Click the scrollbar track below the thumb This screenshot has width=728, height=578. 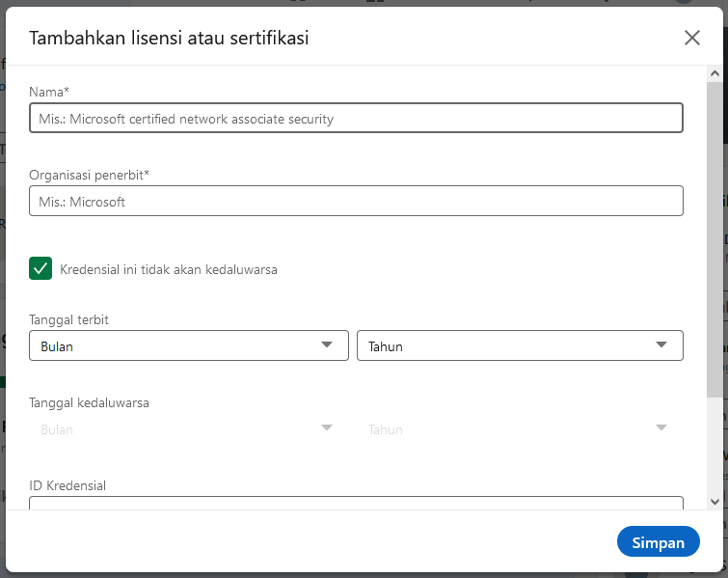(x=715, y=445)
